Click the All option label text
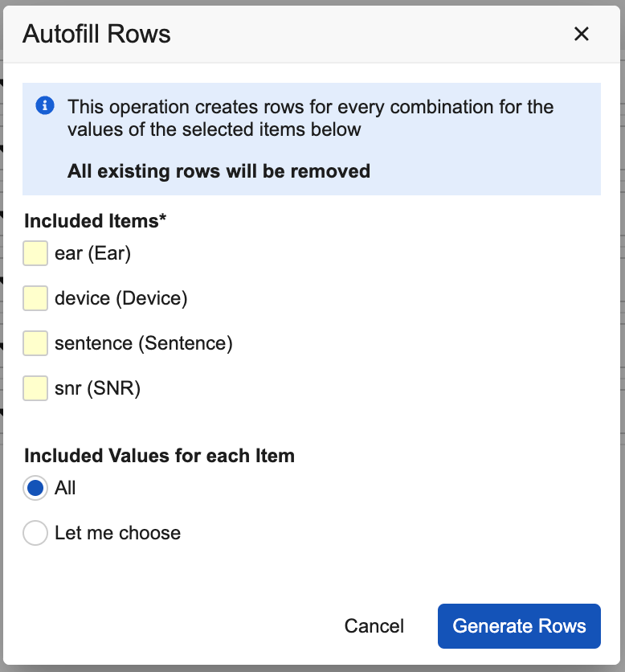The height and width of the screenshot is (672, 625). pos(65,488)
